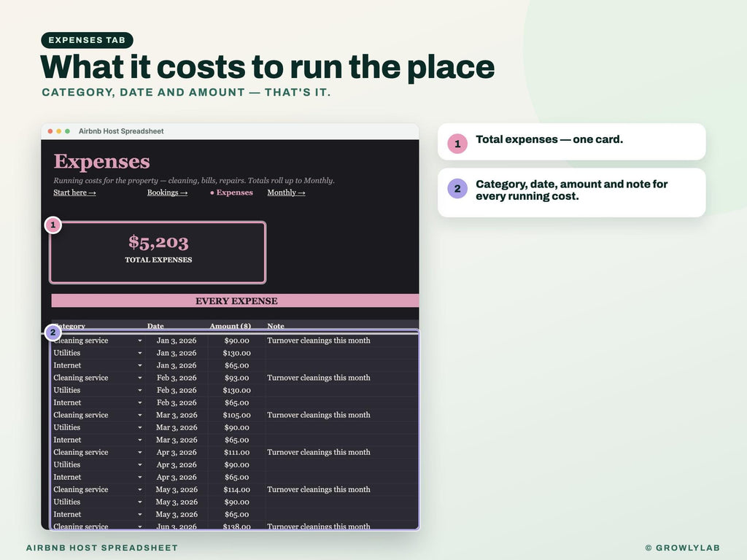This screenshot has height=560, width=747.
Task: Click the $114.00 amount cell
Action: tap(237, 489)
